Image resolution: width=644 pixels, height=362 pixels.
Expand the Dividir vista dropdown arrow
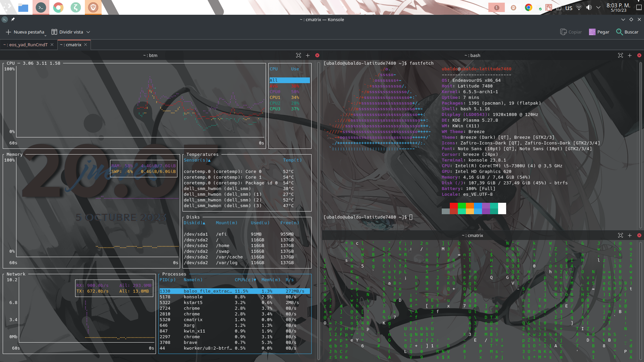88,32
